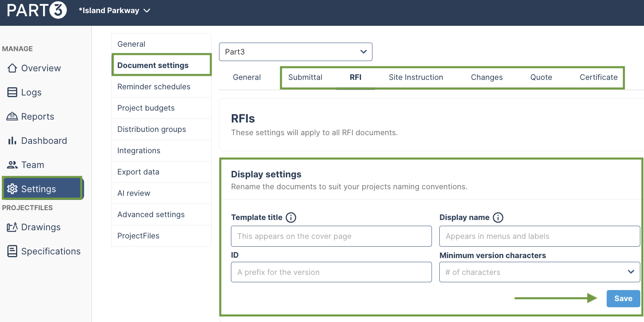This screenshot has height=322, width=644.
Task: Expand the Part3 company dropdown
Action: click(296, 52)
